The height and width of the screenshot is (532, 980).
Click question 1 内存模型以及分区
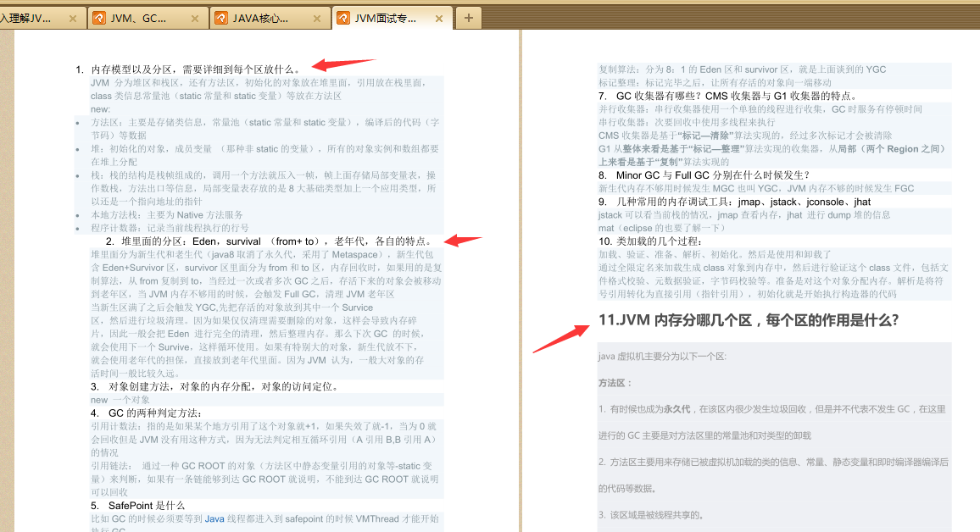[189, 69]
